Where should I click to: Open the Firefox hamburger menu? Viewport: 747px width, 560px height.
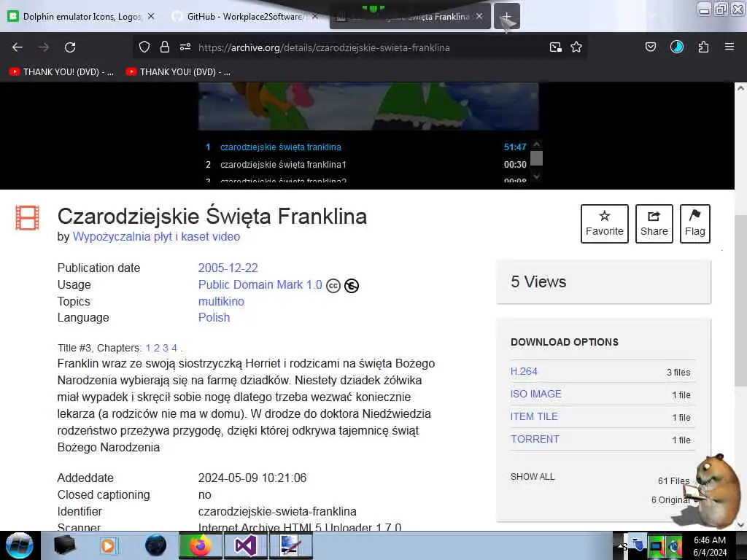(x=729, y=47)
